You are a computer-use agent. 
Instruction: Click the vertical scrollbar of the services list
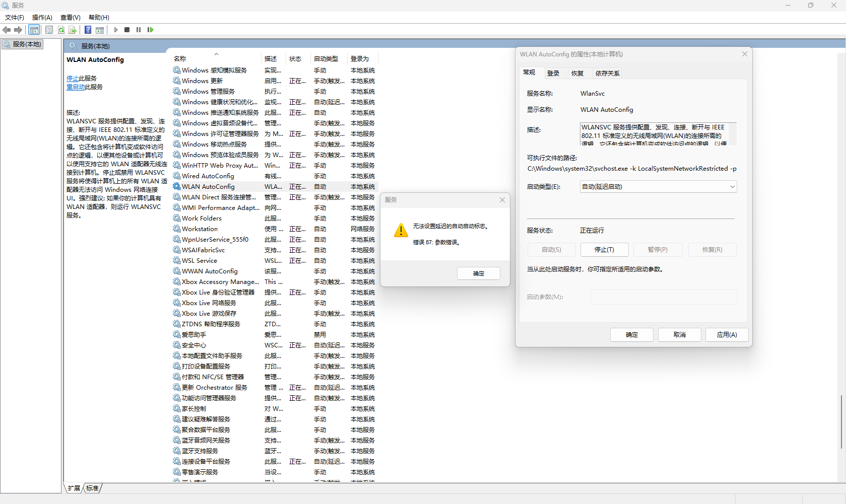pyautogui.click(x=841, y=421)
